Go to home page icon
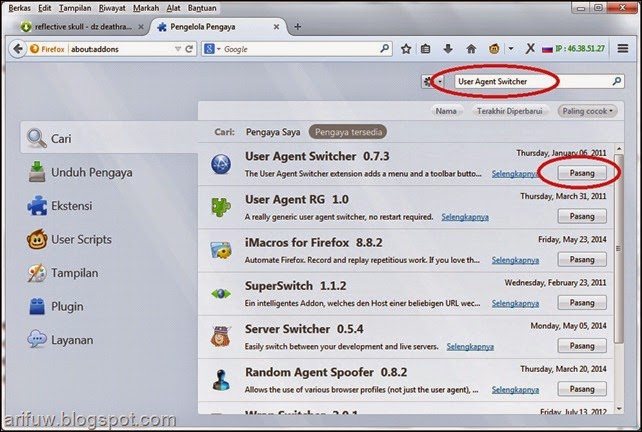The height and width of the screenshot is (432, 642). 471,49
